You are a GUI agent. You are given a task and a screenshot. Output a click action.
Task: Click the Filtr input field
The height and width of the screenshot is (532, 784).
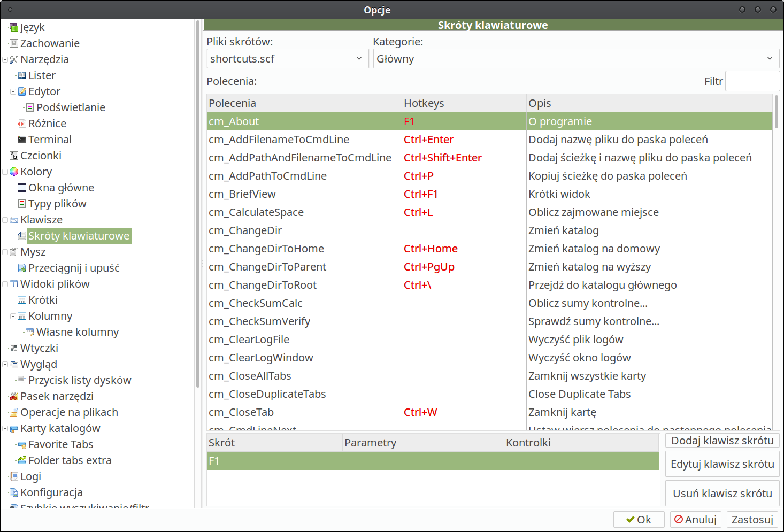click(x=752, y=81)
